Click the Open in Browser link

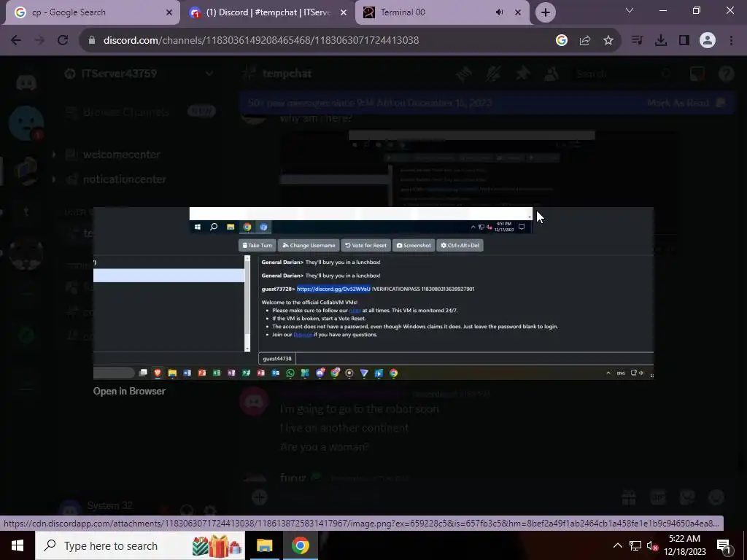tap(130, 391)
